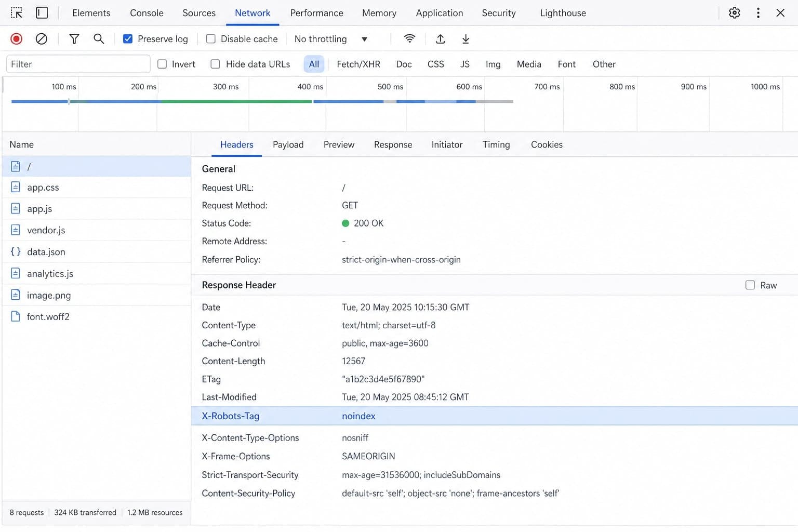Click the app.js file icon
798x532 pixels.
tap(16, 208)
